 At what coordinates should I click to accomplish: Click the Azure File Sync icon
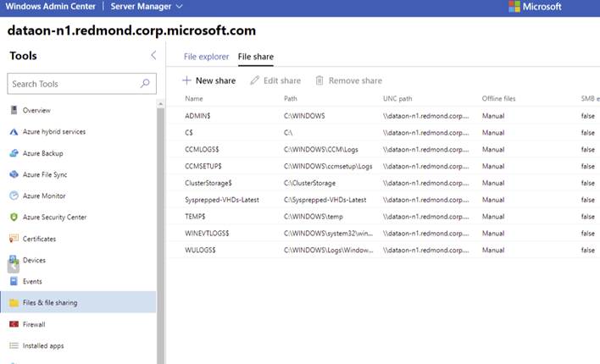coord(14,174)
